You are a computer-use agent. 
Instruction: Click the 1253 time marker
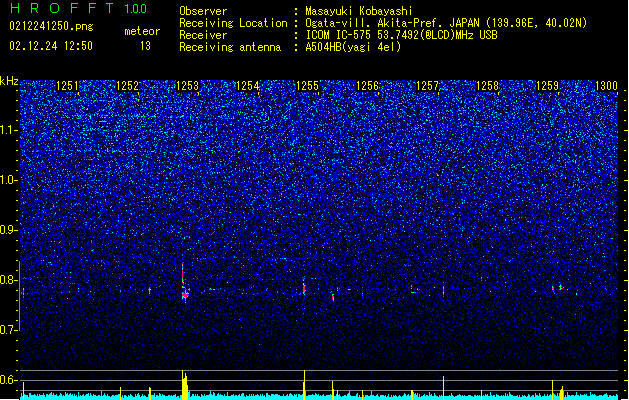tap(187, 86)
